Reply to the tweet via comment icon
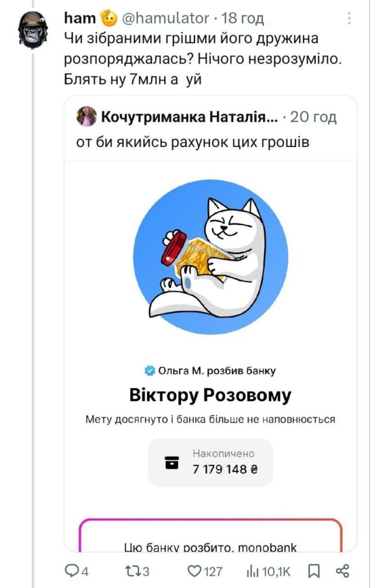Image resolution: width=370 pixels, height=588 pixels. 71,571
